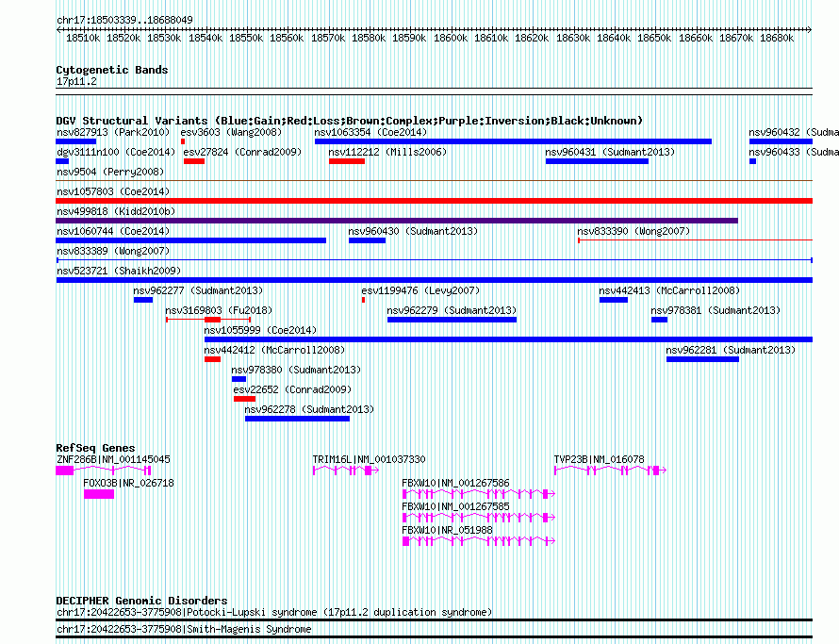Select nsv978381 (Sudmant2013) variant label
839x644 pixels.
click(716, 310)
